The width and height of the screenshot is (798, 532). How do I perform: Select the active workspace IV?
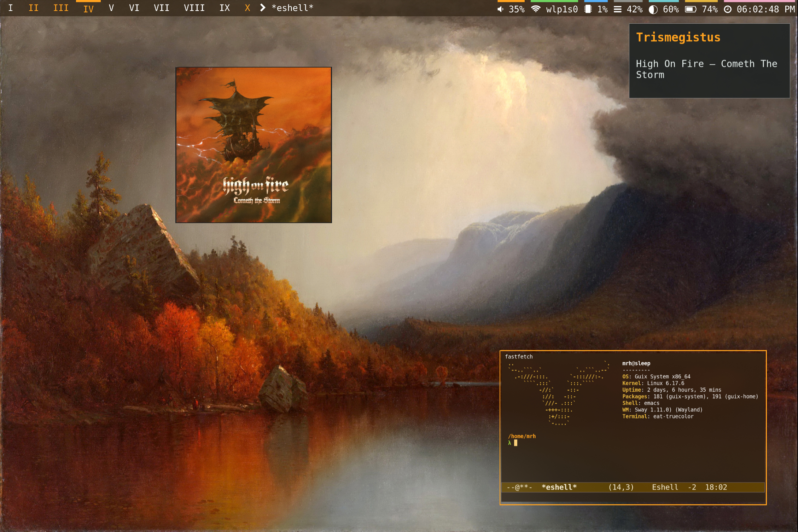88,8
